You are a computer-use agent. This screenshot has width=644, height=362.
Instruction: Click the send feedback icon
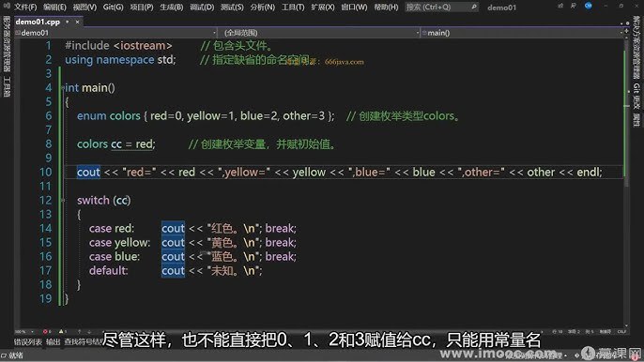click(574, 6)
